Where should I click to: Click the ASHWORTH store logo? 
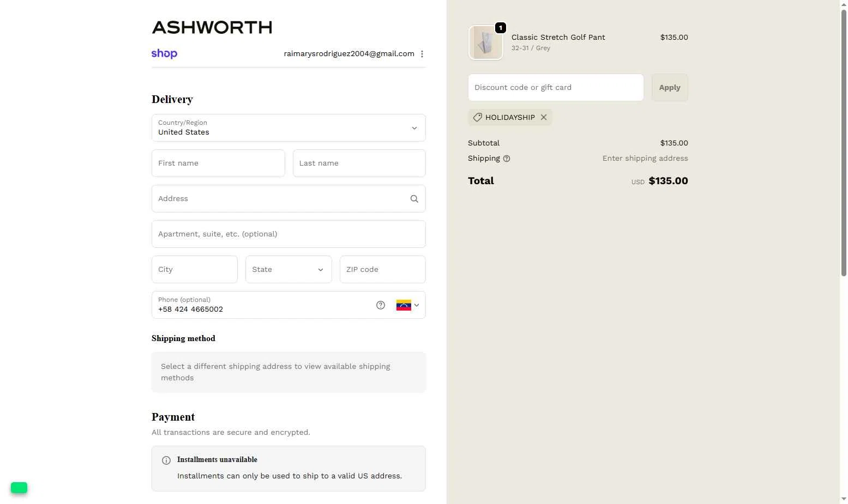pyautogui.click(x=212, y=27)
